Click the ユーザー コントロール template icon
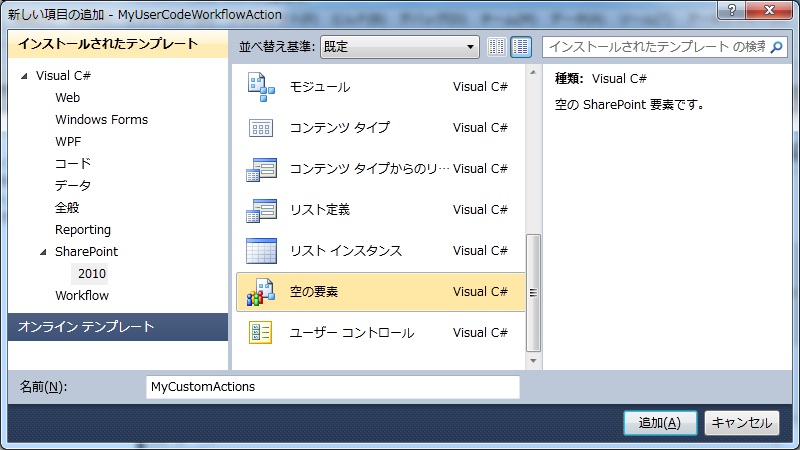Viewport: 800px width, 450px height. [x=260, y=333]
